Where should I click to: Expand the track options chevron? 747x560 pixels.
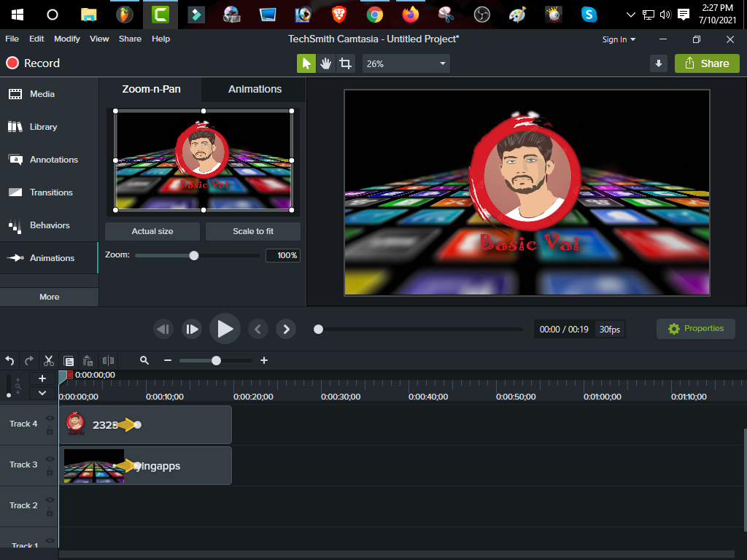tap(42, 393)
